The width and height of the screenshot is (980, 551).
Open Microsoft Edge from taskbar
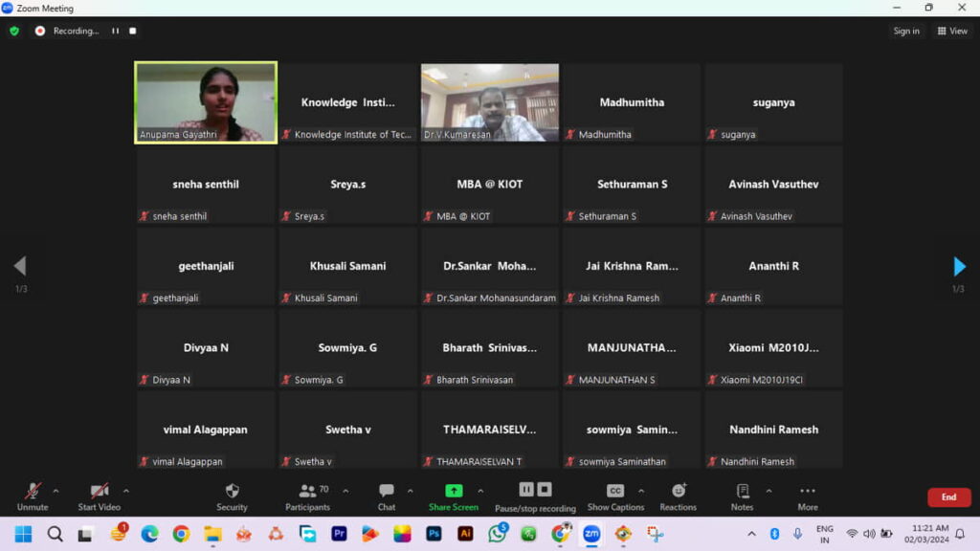click(x=149, y=534)
